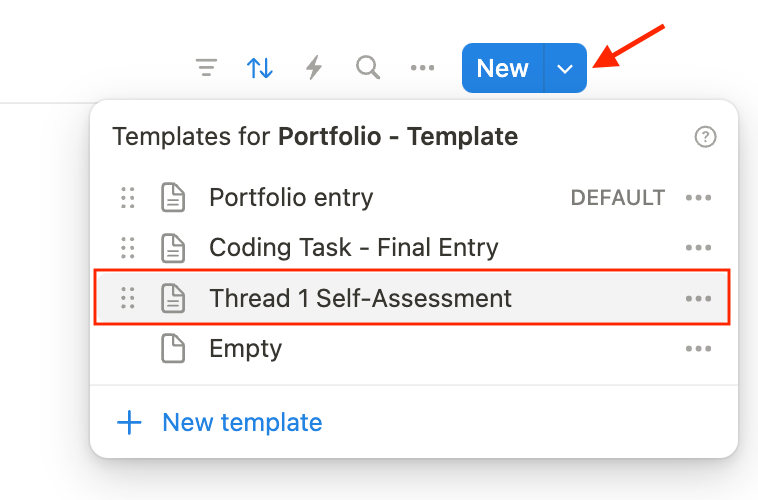Click the sort arrows icon
Viewport: 758px width, 500px height.
[260, 68]
